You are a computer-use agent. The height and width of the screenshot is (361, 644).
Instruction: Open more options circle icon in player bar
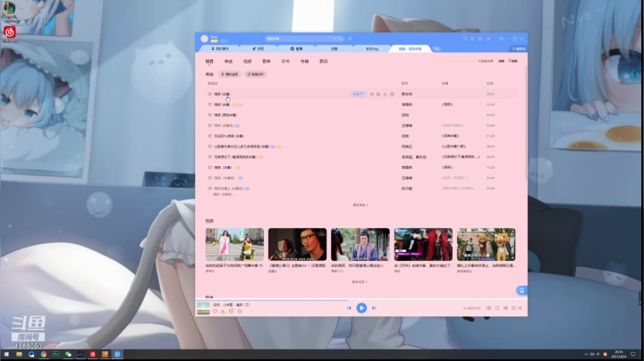coord(240,311)
